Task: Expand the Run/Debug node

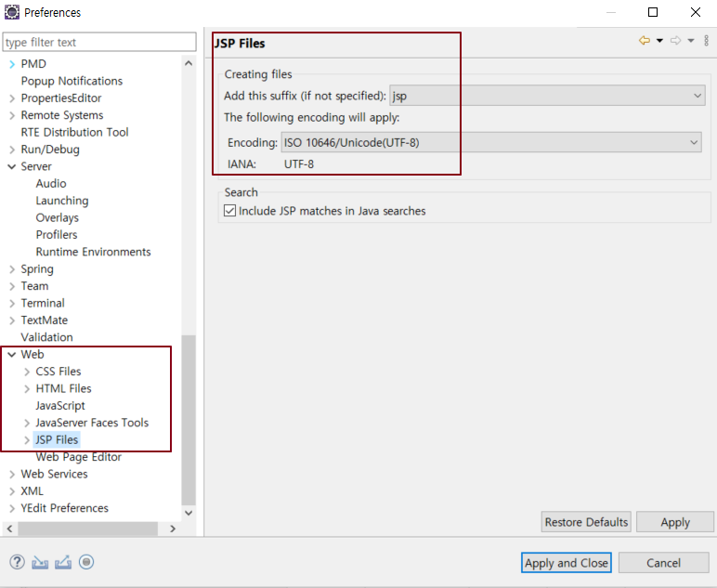Action: click(x=12, y=150)
